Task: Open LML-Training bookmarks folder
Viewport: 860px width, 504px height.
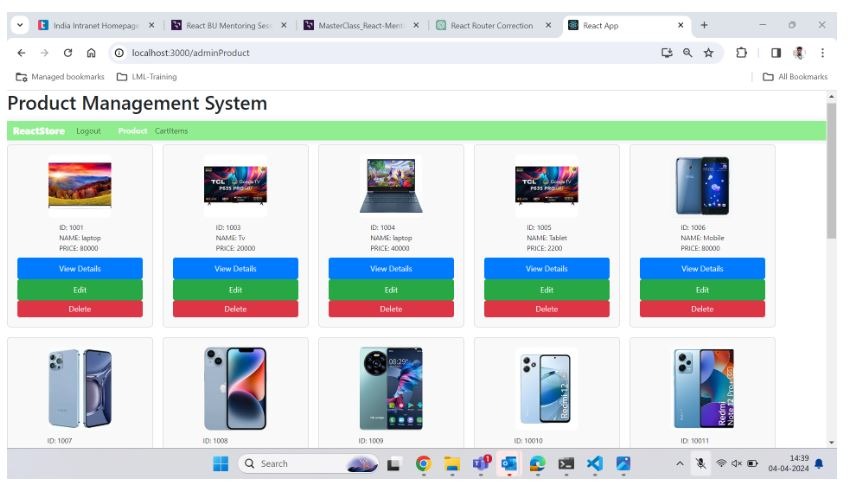Action: click(x=147, y=77)
